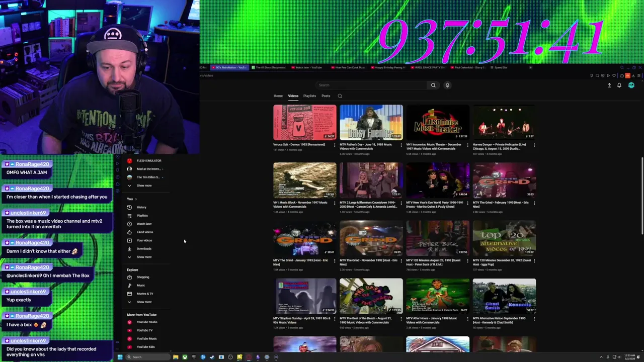
Task: Play Best of the Beach thumbnail
Action: click(x=371, y=296)
